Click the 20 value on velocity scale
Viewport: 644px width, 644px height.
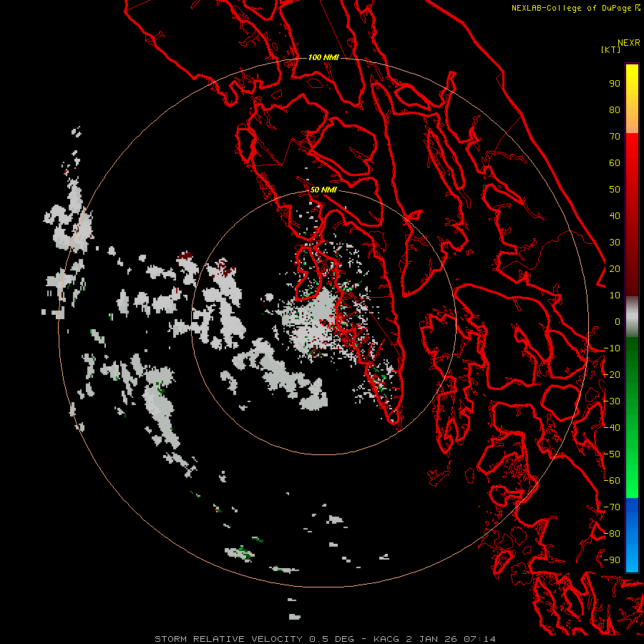pos(615,268)
